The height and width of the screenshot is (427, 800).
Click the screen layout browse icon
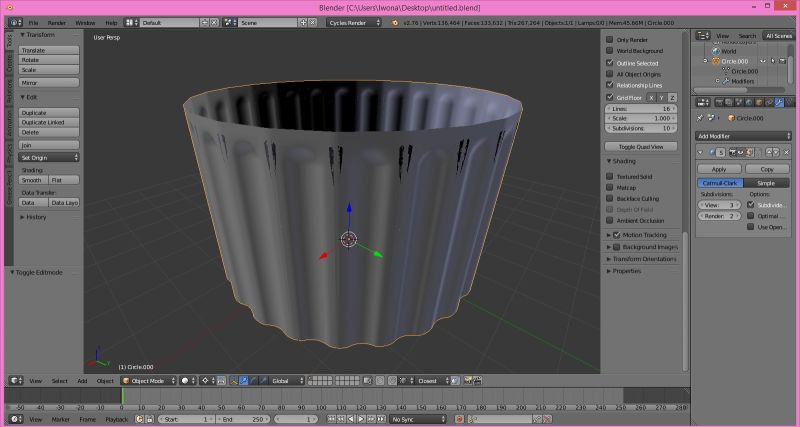130,22
